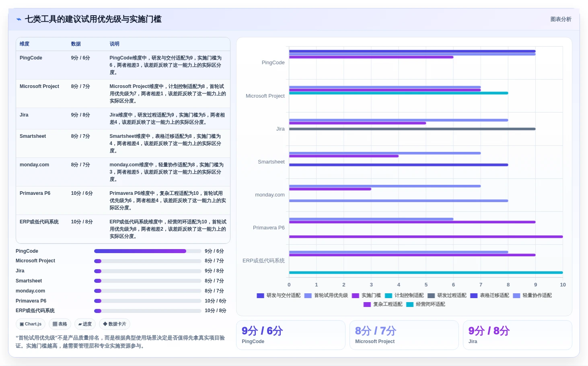Click the cyan 经营闭环适配 bar for ERP
The height and width of the screenshot is (366, 588).
pos(426,273)
